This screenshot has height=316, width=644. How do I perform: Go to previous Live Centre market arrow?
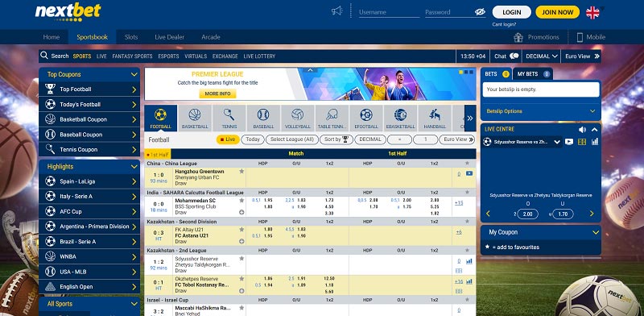pos(488,214)
